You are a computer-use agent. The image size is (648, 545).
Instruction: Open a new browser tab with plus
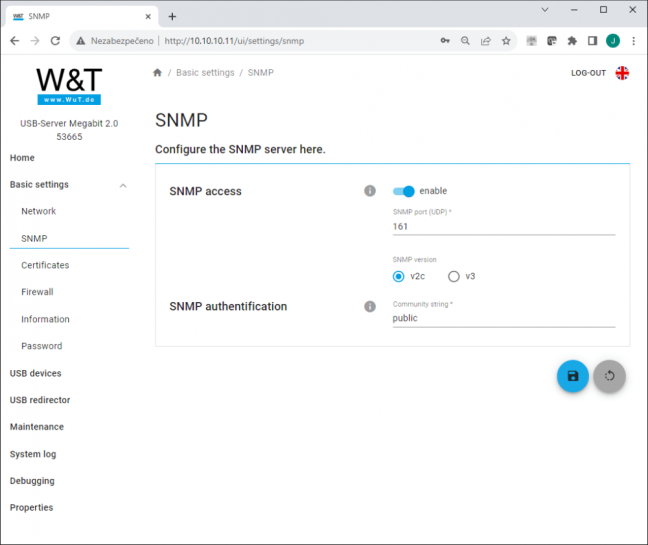pos(172,17)
